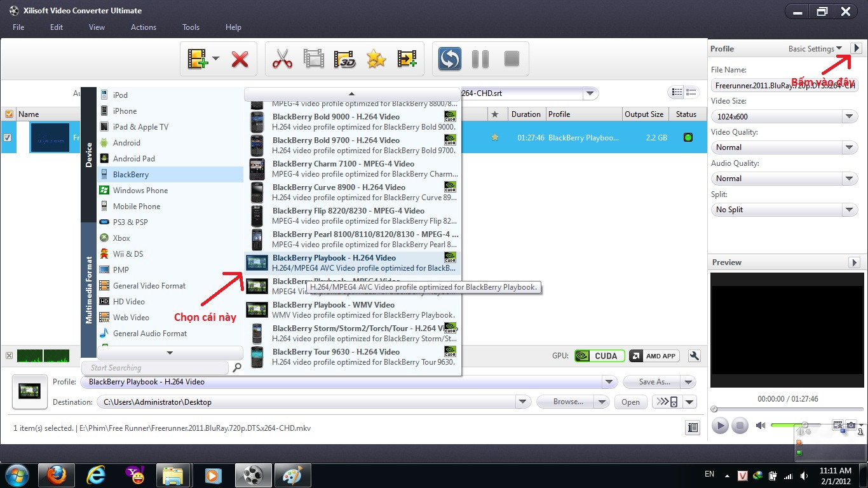Click the Stop conversion toolbar button
This screenshot has height=488, width=868.
[x=512, y=59]
